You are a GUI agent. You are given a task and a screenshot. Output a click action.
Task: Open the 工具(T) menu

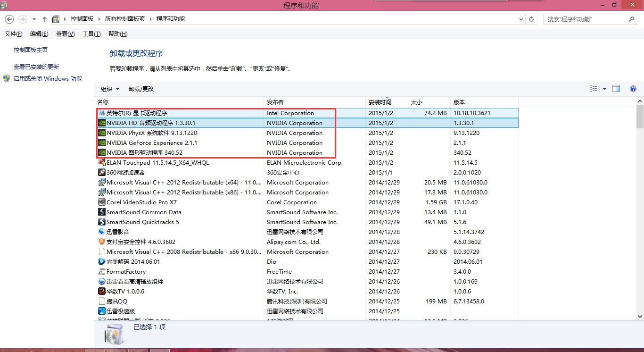[91, 34]
